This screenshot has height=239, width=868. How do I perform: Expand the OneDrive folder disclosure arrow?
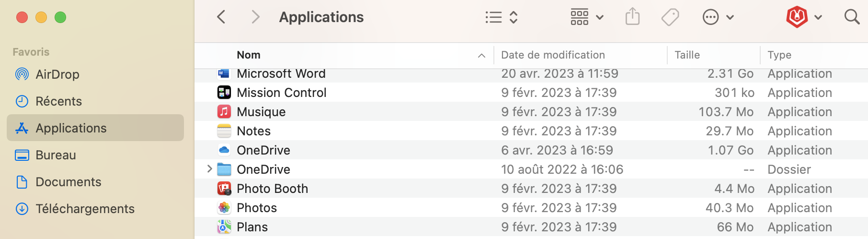[209, 169]
